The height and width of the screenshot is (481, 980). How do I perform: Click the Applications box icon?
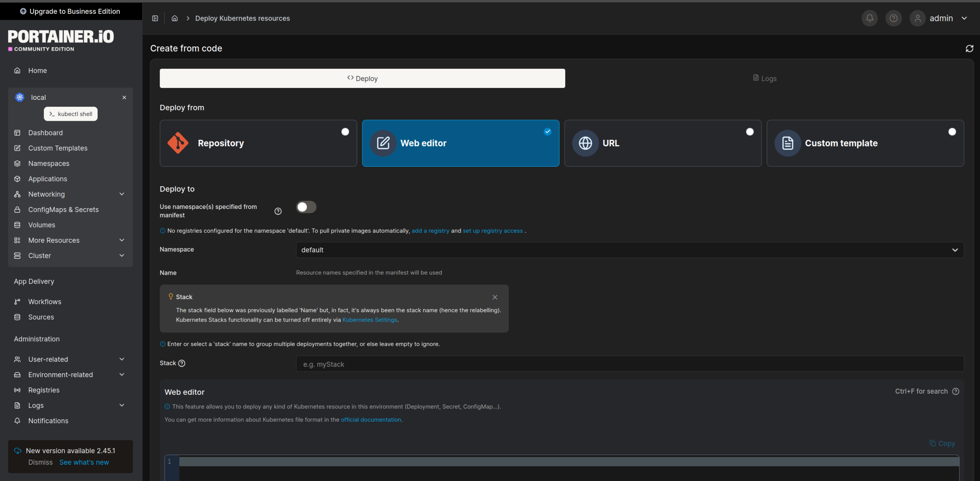coord(17,179)
